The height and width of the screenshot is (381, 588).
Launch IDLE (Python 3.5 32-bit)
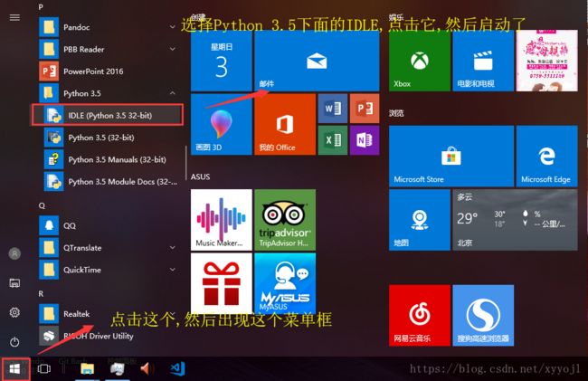coord(108,115)
